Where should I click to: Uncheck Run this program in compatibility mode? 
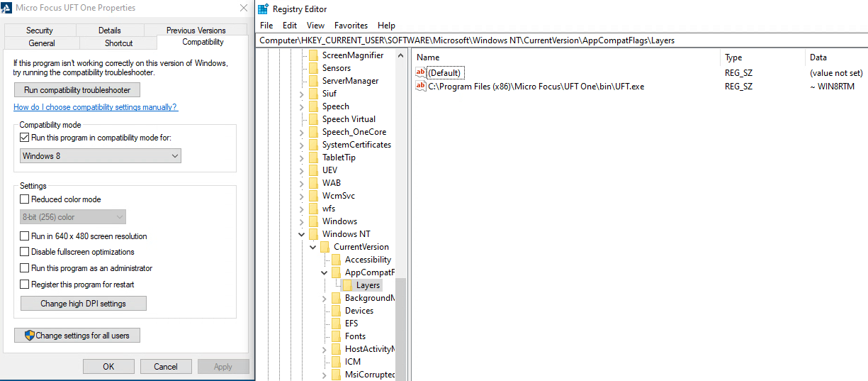[25, 138]
